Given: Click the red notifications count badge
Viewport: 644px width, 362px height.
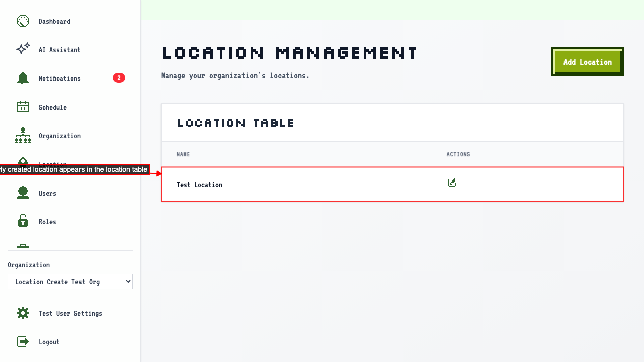Looking at the screenshot, I should (x=119, y=78).
